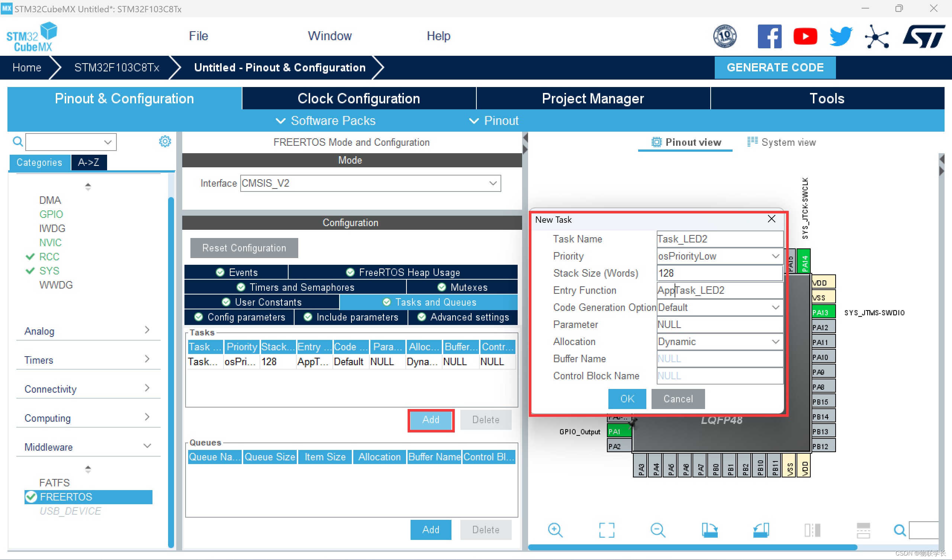952x560 pixels.
Task: Fit the chip to the view area
Action: (606, 530)
